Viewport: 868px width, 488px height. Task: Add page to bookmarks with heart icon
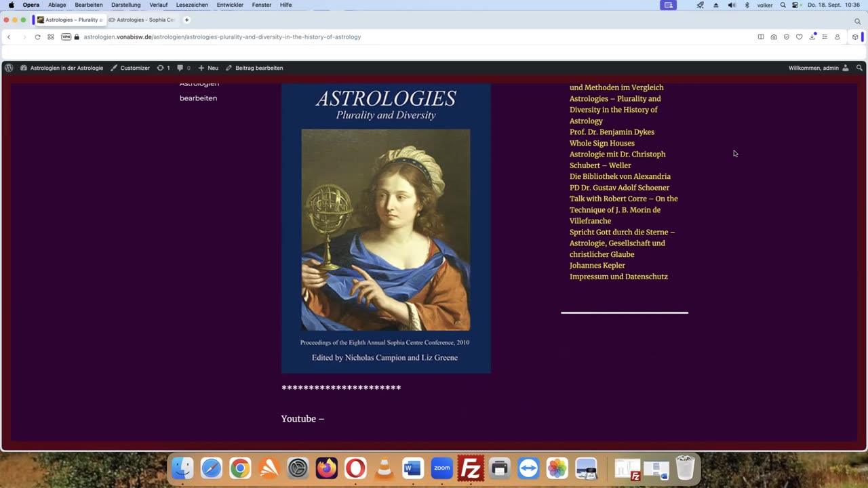pyautogui.click(x=800, y=37)
